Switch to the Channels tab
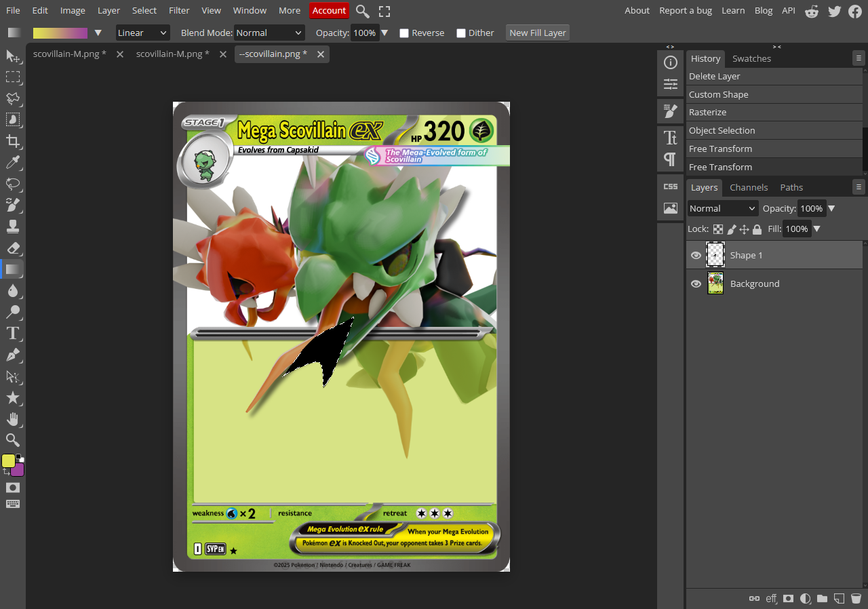Screen dimensions: 868x609 click(x=749, y=188)
